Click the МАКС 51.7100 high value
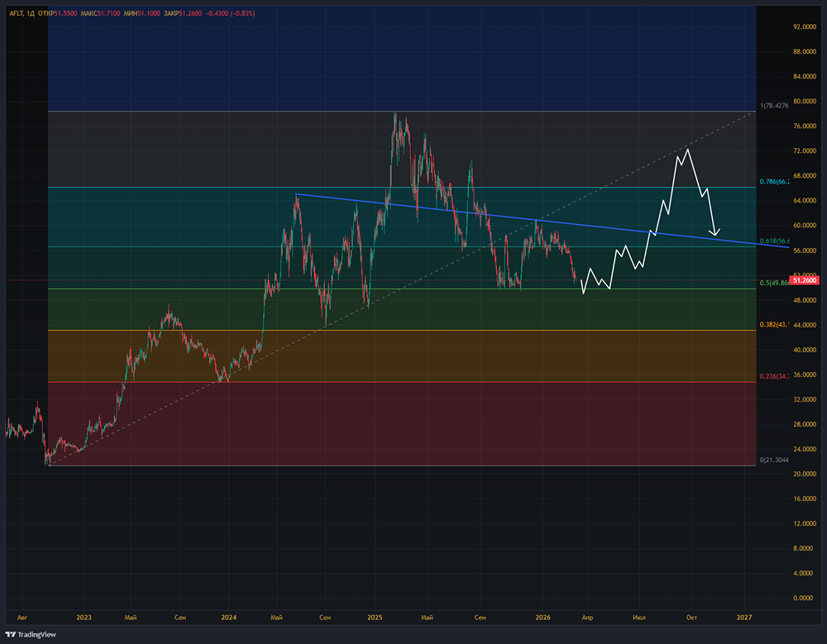Image resolution: width=827 pixels, height=644 pixels. pyautogui.click(x=100, y=13)
